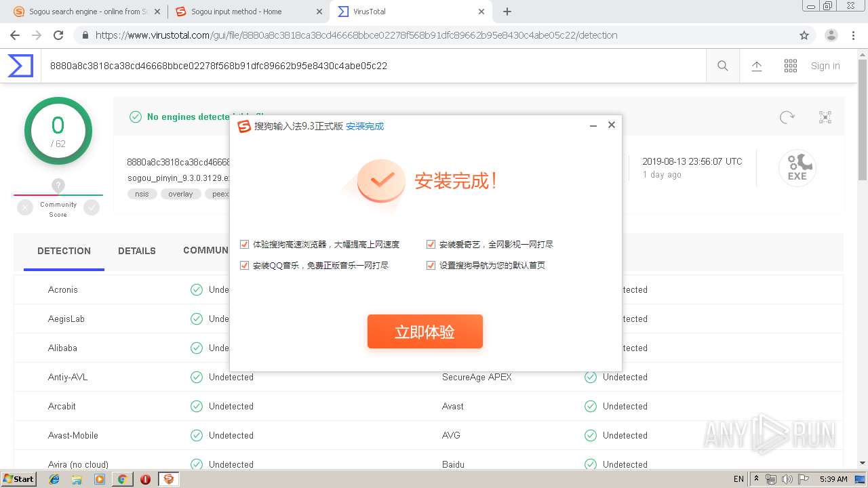Open Internet Explorer from taskbar

coord(54,479)
